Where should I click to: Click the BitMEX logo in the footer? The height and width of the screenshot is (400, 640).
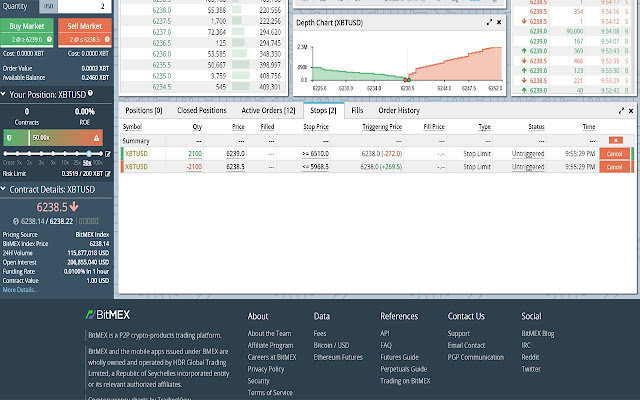coord(107,315)
